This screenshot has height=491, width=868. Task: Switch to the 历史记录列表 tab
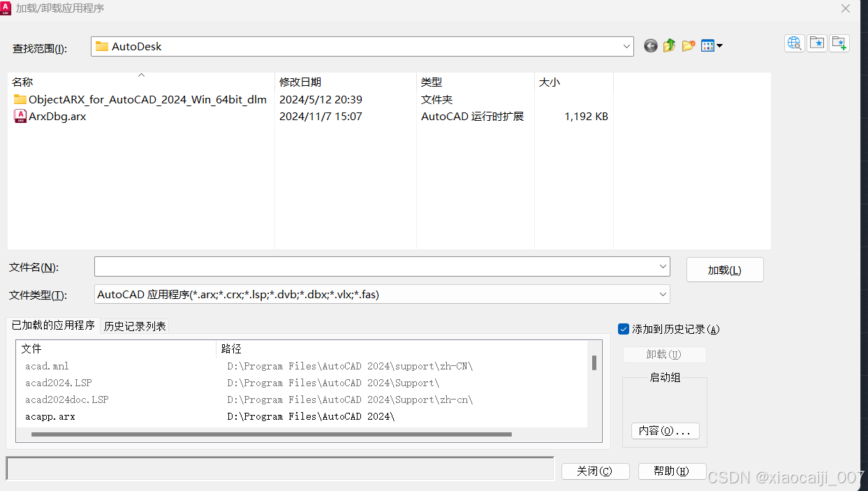(x=135, y=326)
